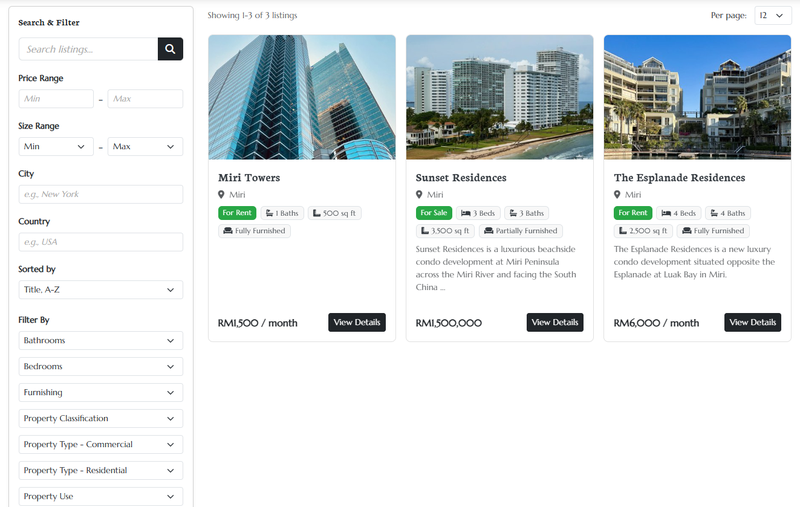Image resolution: width=800 pixels, height=507 pixels.
Task: Click the location pin on Miri Towers
Action: click(x=222, y=195)
